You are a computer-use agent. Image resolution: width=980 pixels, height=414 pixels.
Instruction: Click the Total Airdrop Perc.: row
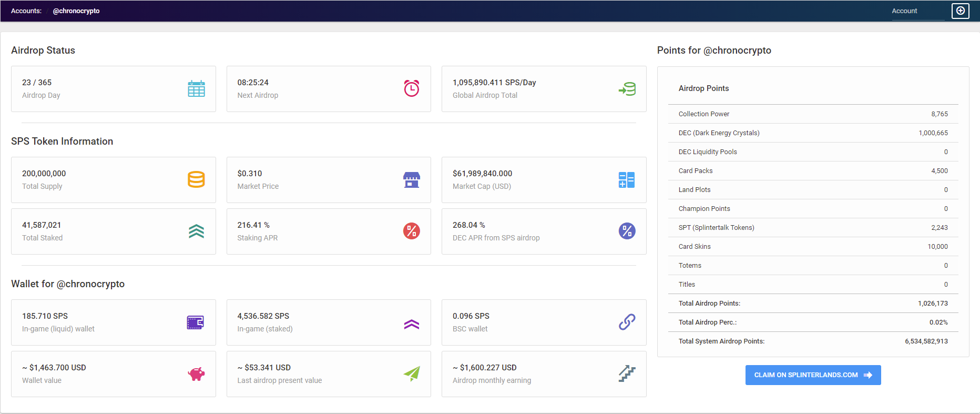[x=813, y=322]
